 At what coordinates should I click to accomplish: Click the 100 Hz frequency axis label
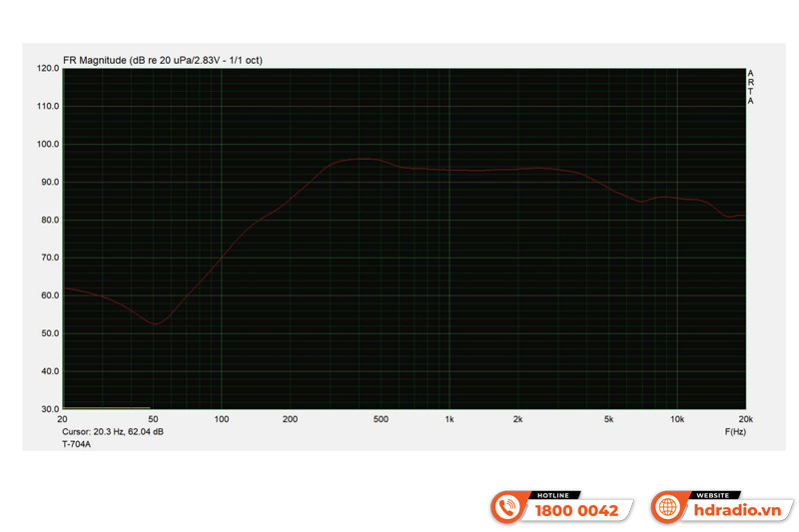(222, 420)
